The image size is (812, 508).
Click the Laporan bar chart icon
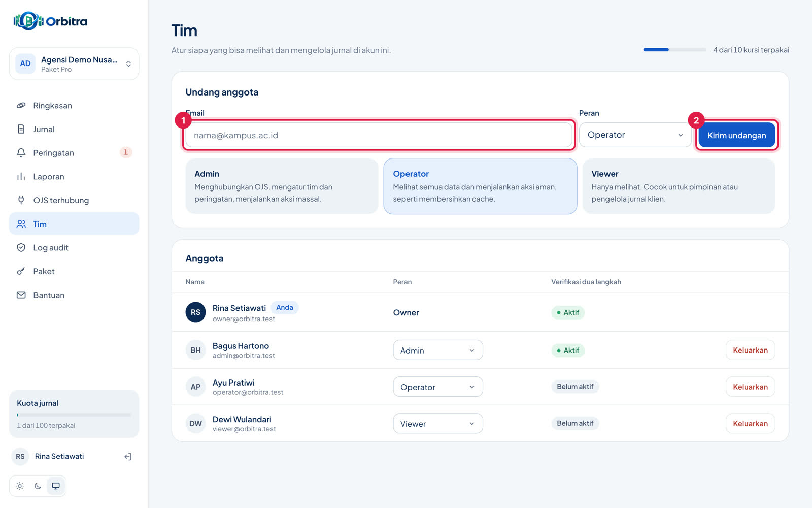[x=21, y=177]
